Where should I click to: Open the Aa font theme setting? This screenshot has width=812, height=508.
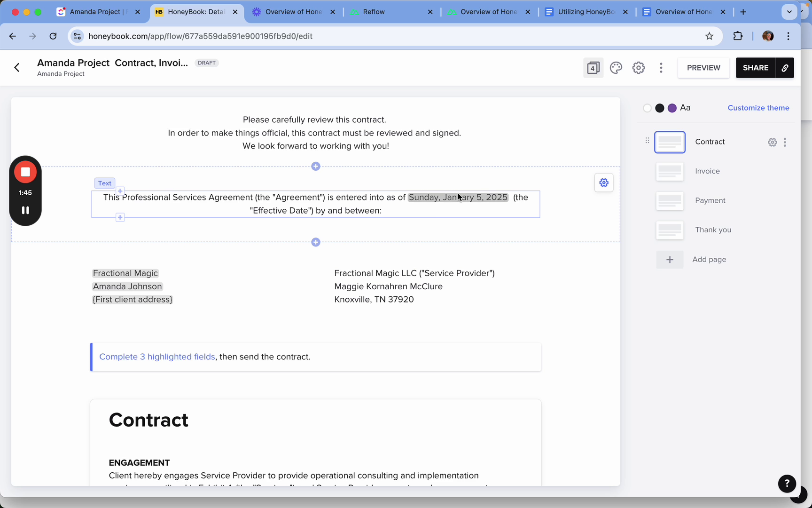(x=685, y=108)
